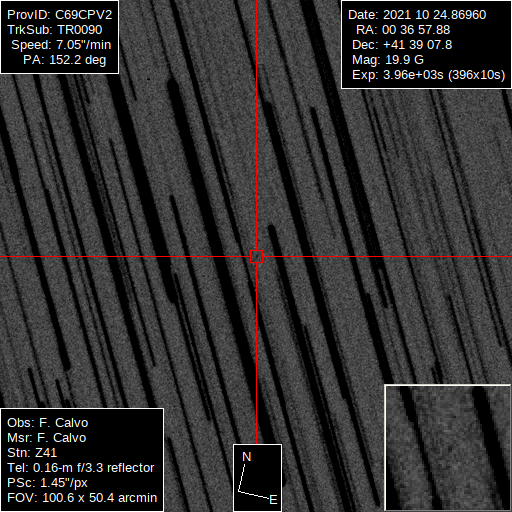This screenshot has width=512, height=512.
Task: Click the ProvID C69CPV2 text
Action: pyautogui.click(x=60, y=15)
